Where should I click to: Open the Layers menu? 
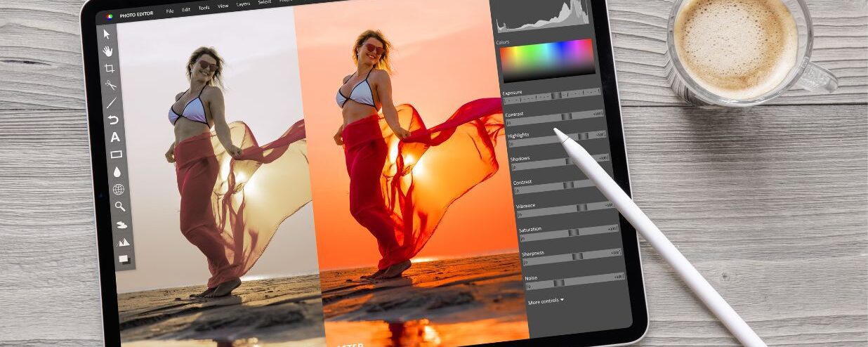243,4
